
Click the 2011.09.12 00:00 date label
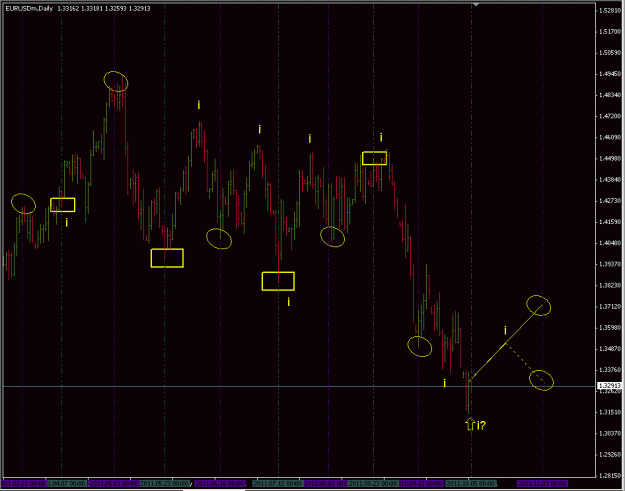coord(421,483)
